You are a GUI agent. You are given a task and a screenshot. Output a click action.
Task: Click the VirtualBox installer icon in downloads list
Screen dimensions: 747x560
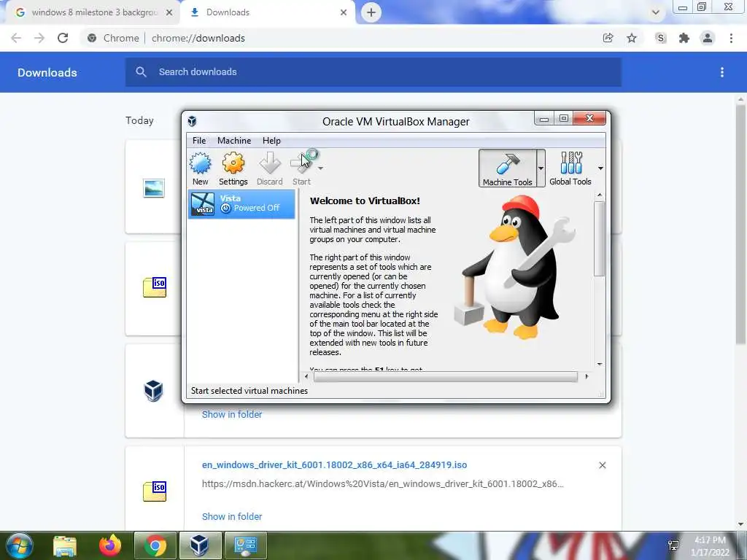click(153, 391)
